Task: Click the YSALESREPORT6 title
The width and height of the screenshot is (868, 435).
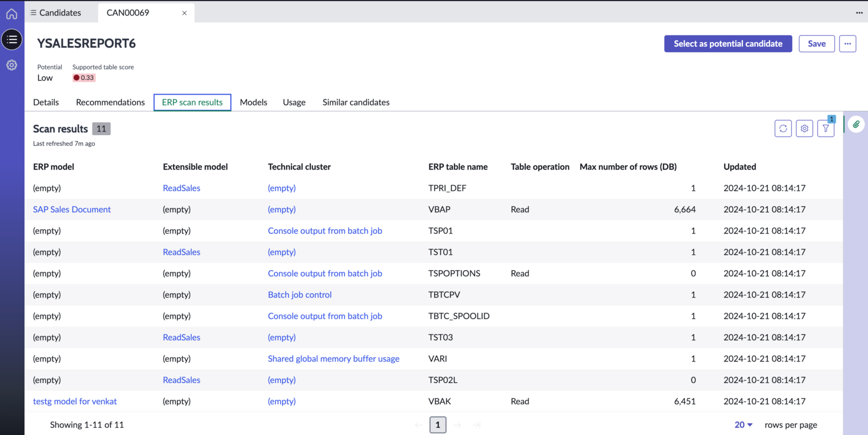Action: (x=87, y=43)
